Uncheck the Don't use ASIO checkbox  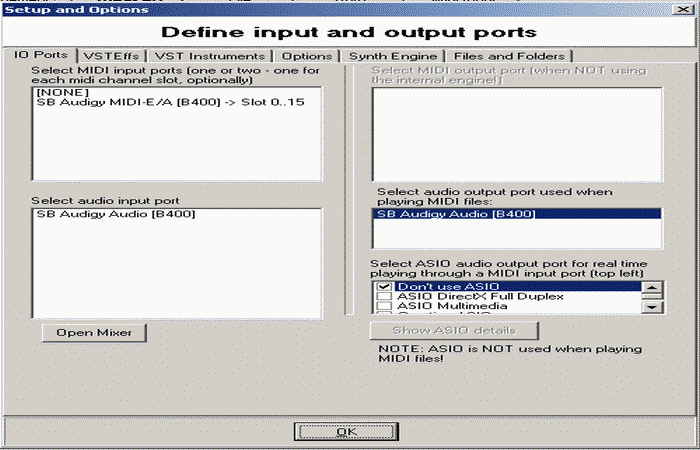pos(384,287)
